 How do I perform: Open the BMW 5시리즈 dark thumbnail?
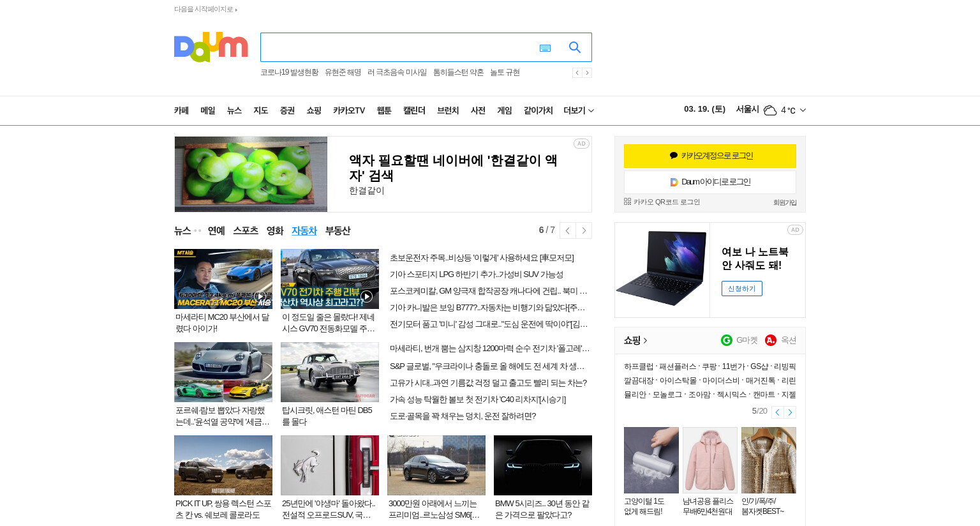click(x=543, y=465)
